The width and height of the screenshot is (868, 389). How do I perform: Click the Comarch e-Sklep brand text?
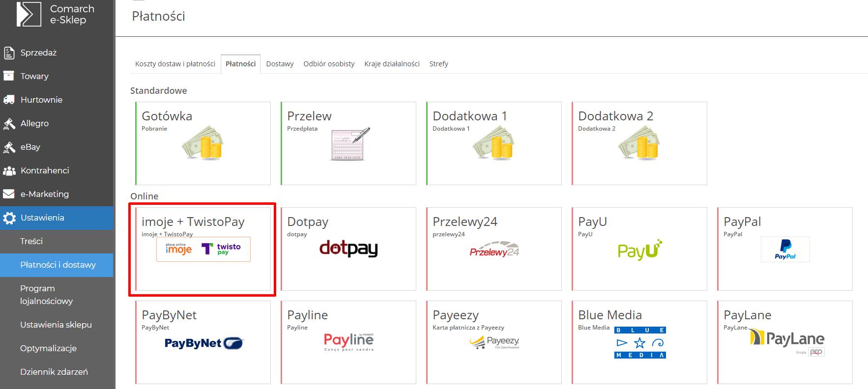[x=72, y=14]
